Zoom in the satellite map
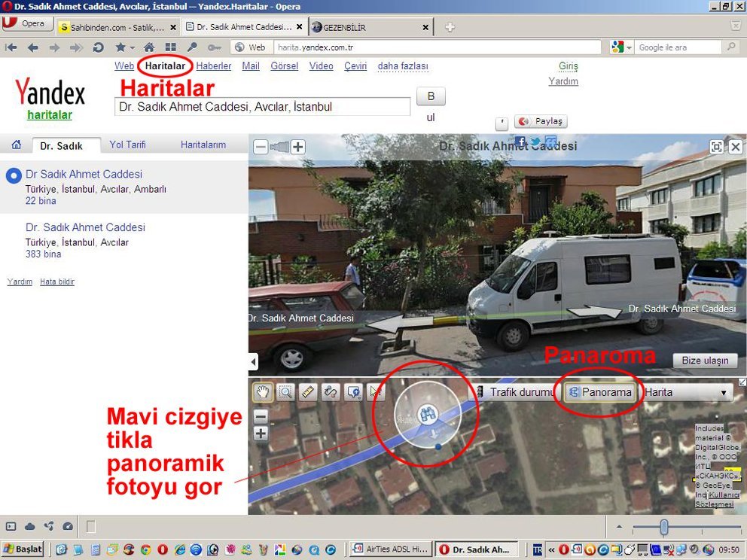 pos(261,434)
